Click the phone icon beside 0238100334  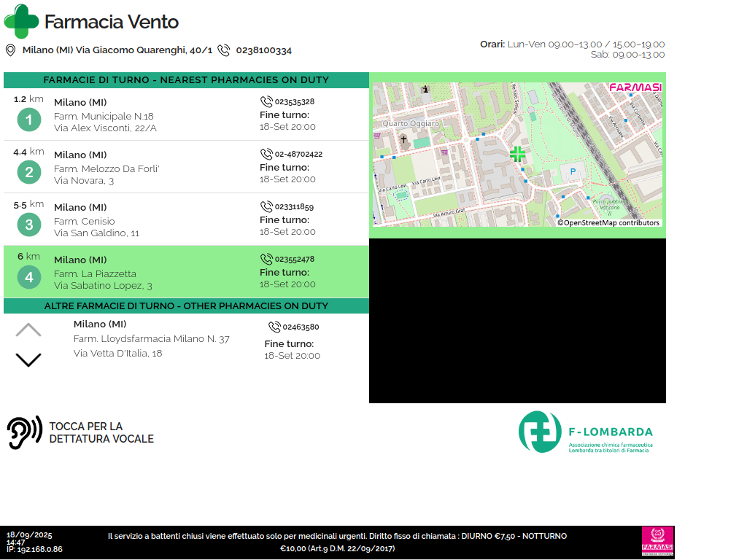point(224,50)
